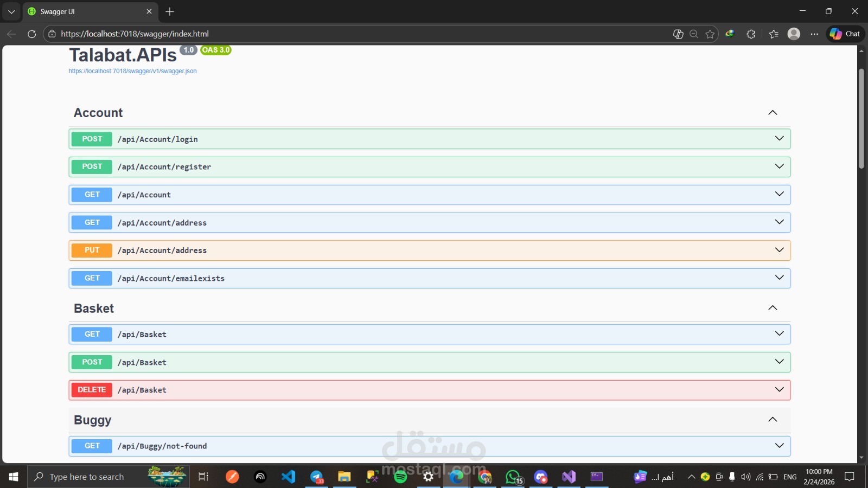Click the page vertical scrollbar thumb
The height and width of the screenshot is (488, 868).
pos(861,118)
